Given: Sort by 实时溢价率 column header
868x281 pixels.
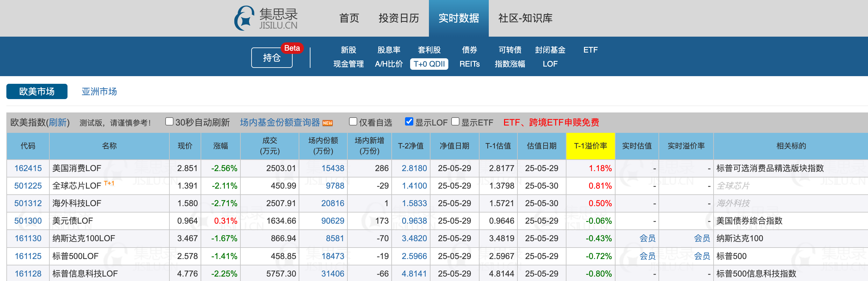Looking at the screenshot, I should [x=686, y=146].
